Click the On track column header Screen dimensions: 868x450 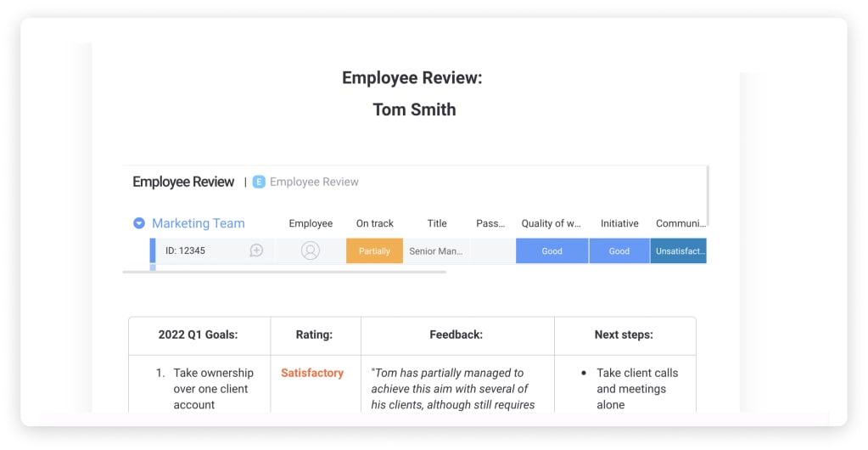coord(375,223)
